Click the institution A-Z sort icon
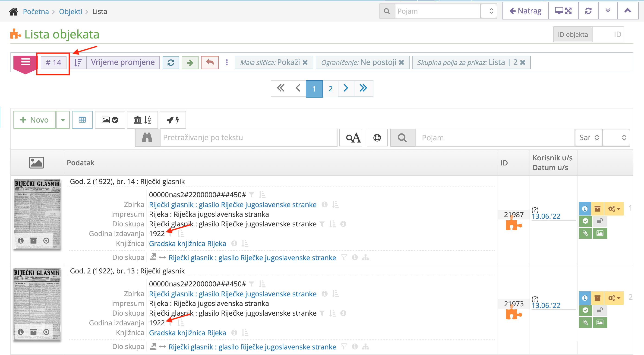 click(x=142, y=120)
